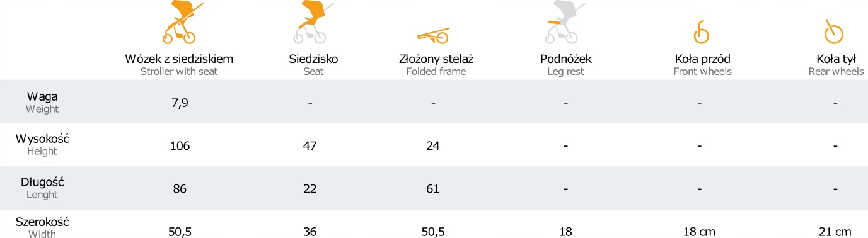Click the rear wheels icon

click(x=834, y=32)
